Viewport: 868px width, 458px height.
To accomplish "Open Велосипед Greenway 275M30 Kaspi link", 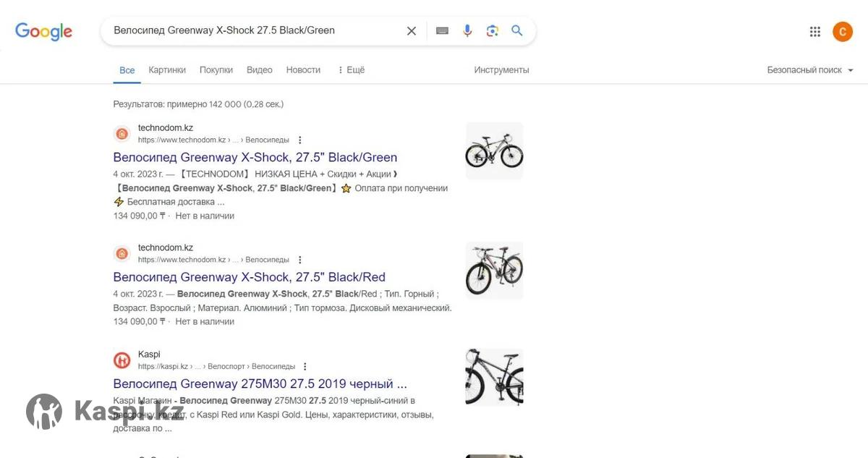I will coord(260,383).
